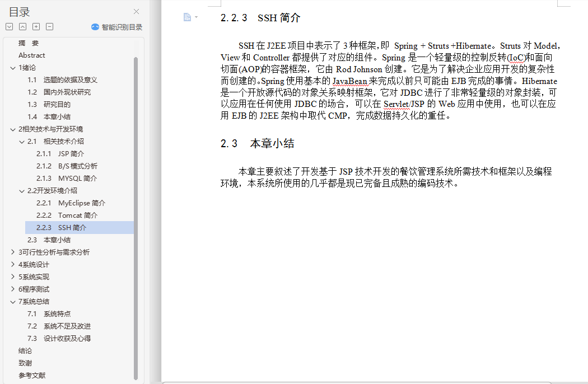Expand the 6程序测试 chapter

13,289
